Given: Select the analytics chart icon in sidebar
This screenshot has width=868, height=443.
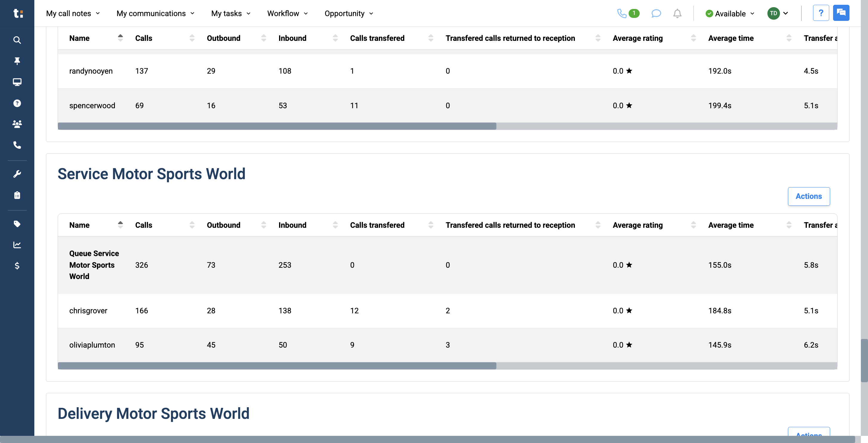Looking at the screenshot, I should [17, 245].
